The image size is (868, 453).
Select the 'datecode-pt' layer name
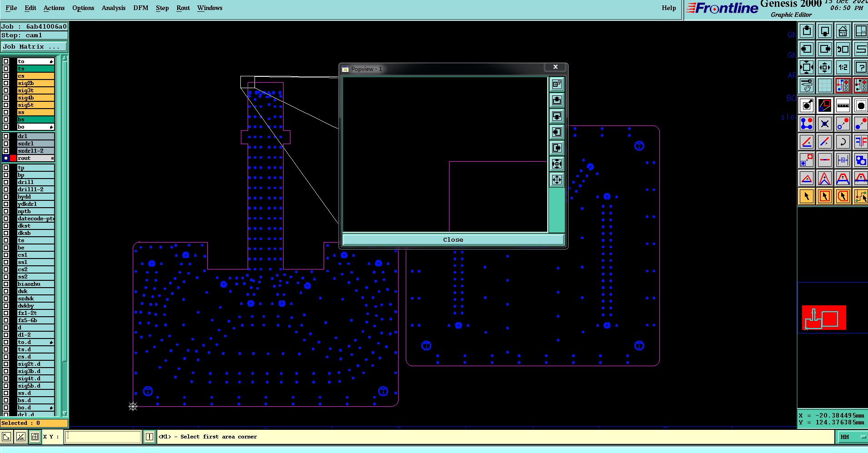(x=35, y=219)
